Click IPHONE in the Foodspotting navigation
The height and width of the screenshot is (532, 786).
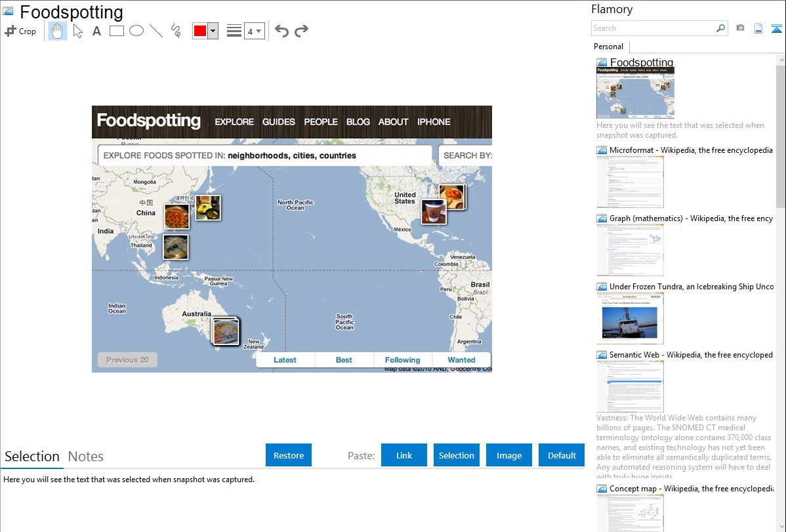[434, 122]
